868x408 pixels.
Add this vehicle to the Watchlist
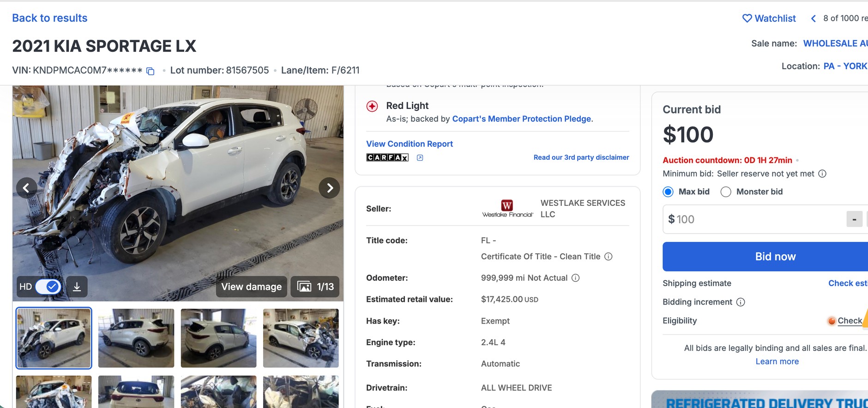(769, 18)
